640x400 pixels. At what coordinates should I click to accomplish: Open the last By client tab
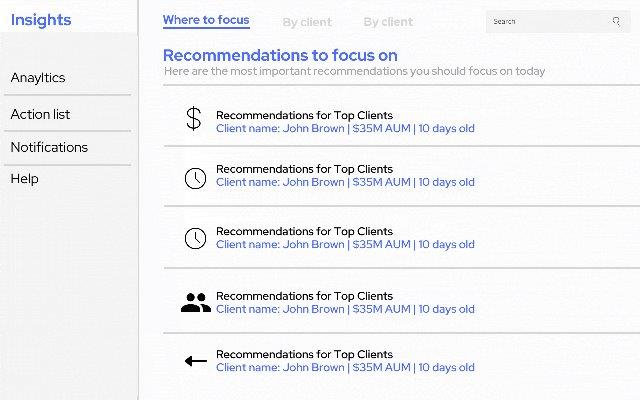click(388, 22)
